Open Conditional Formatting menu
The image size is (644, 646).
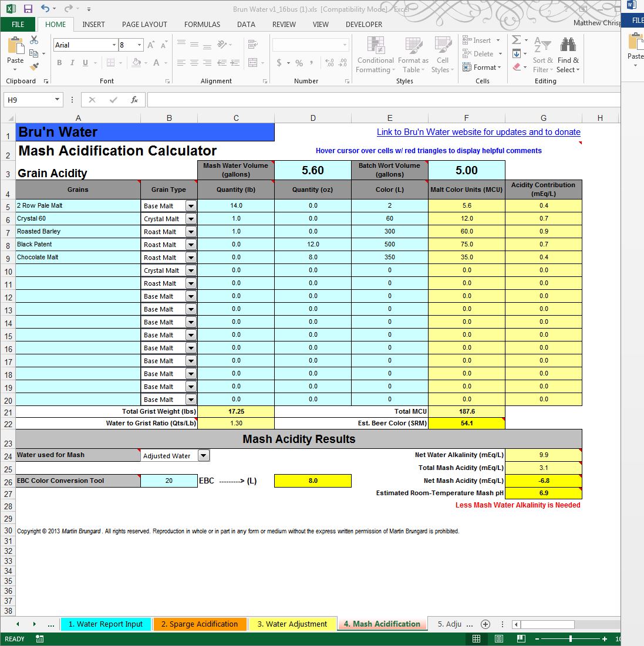tap(375, 56)
